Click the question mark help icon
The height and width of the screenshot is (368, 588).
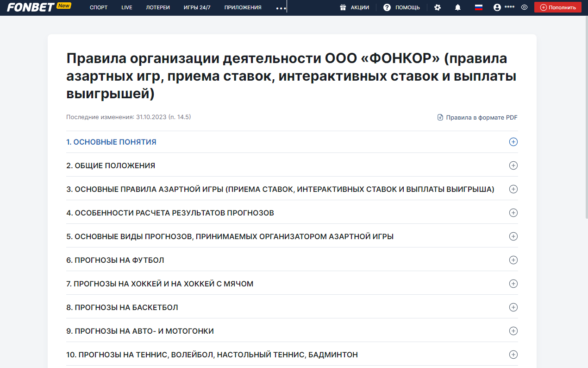pos(387,7)
